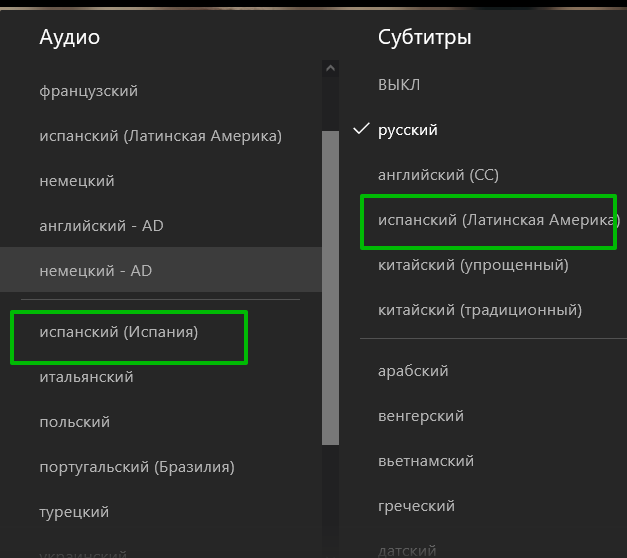The width and height of the screenshot is (627, 558).
Task: Switch audio to Italian
Action: point(86,377)
